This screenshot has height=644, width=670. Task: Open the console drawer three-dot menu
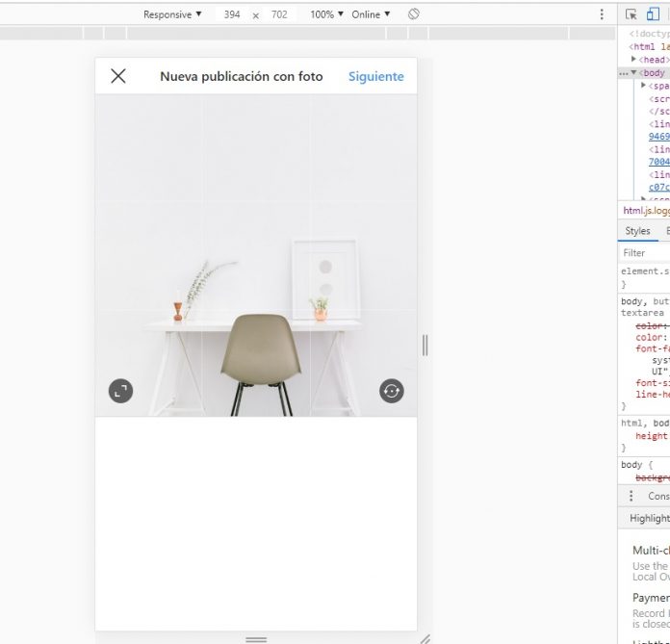tap(631, 496)
